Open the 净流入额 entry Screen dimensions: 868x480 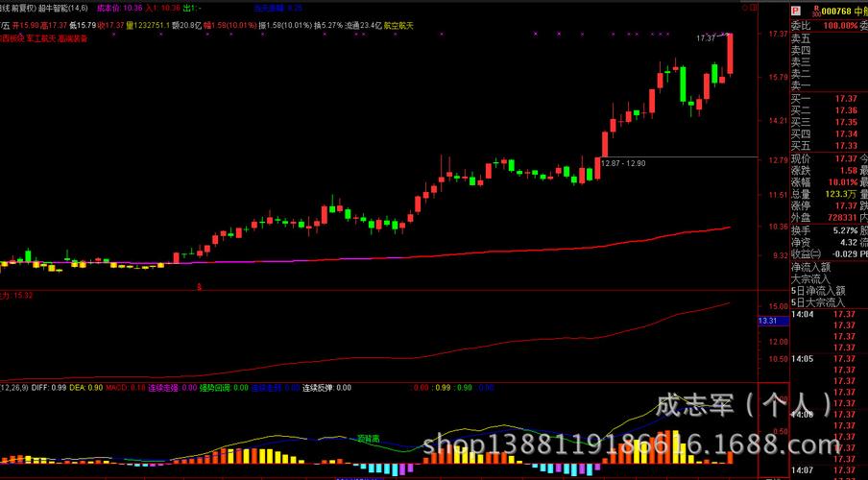[x=810, y=267]
